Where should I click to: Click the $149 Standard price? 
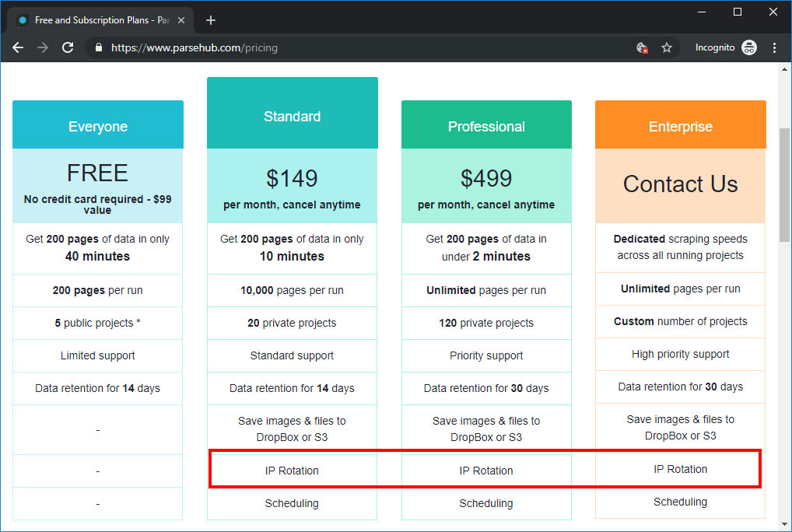click(292, 178)
